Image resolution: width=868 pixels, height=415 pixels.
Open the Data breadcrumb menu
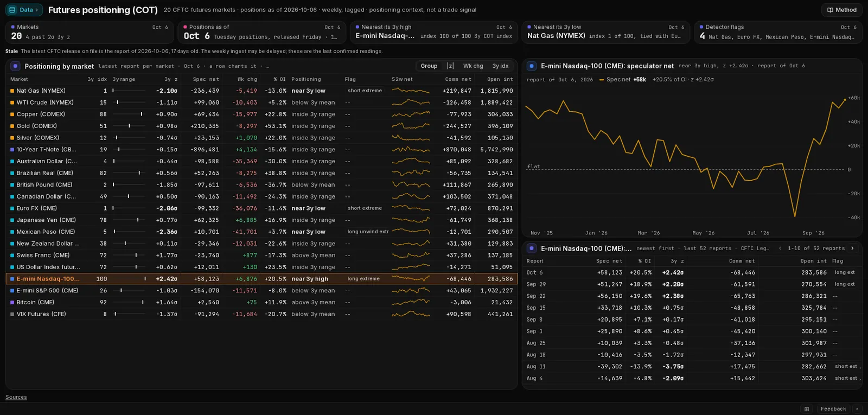pos(24,10)
